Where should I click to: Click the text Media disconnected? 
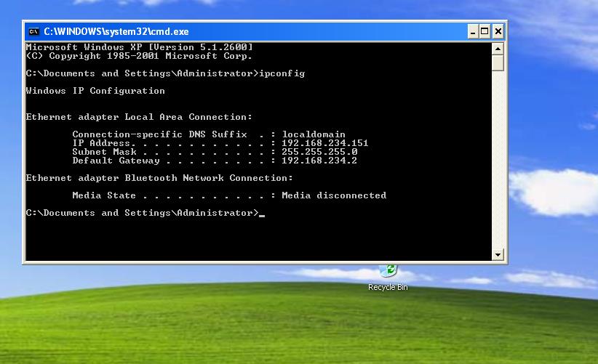334,195
